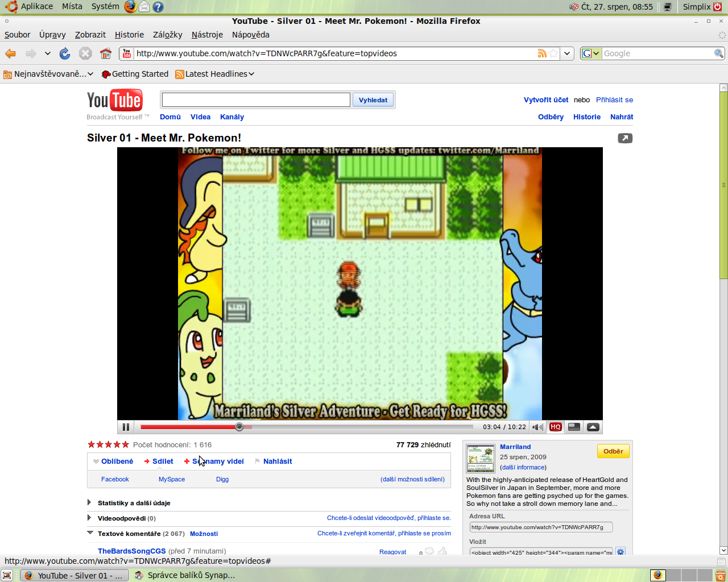This screenshot has width=728, height=582.
Task: Open the Záložky menu
Action: click(x=167, y=35)
